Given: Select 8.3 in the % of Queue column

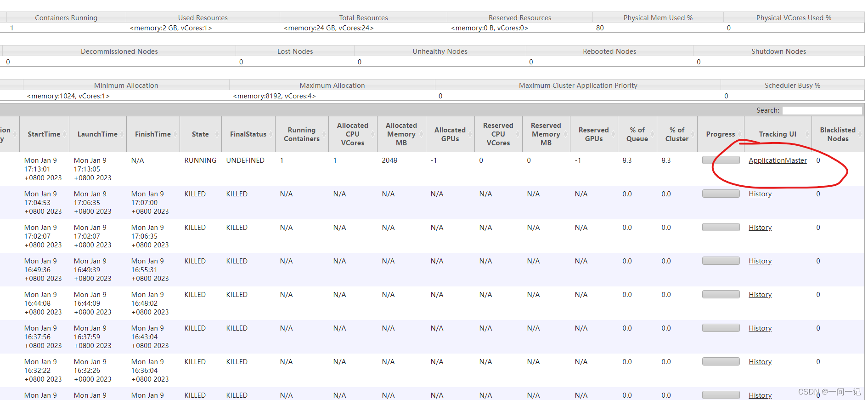Looking at the screenshot, I should [x=627, y=160].
